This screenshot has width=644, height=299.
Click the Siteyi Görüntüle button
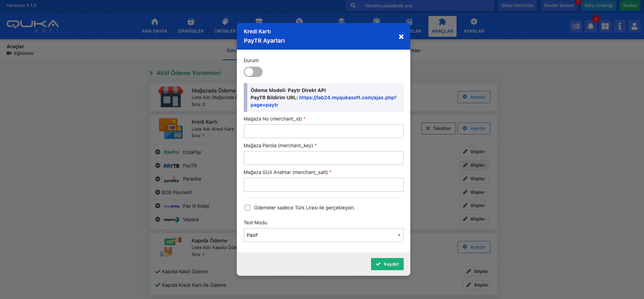517,6
